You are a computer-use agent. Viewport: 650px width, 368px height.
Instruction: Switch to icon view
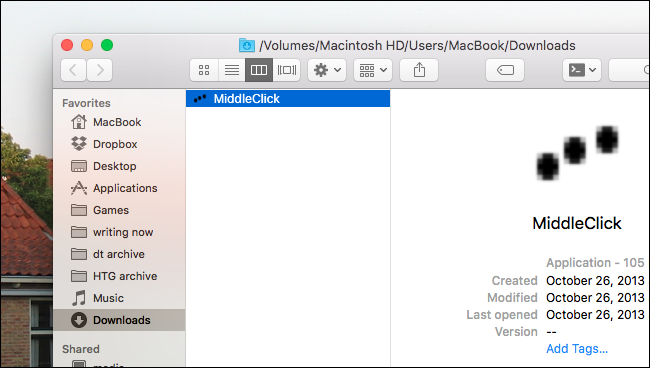tap(204, 70)
